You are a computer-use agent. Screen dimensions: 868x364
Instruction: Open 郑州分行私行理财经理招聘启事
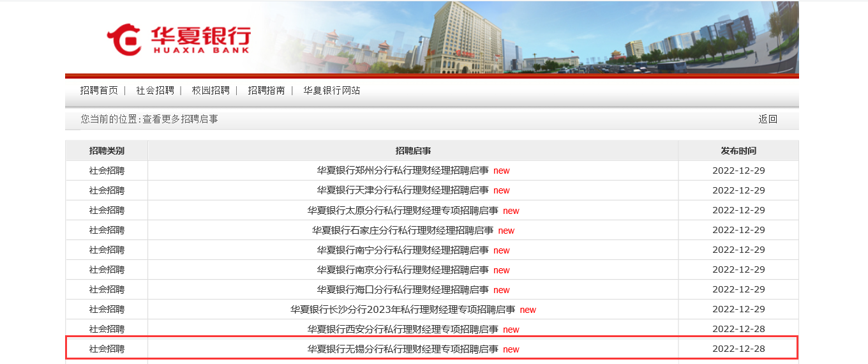tap(403, 171)
